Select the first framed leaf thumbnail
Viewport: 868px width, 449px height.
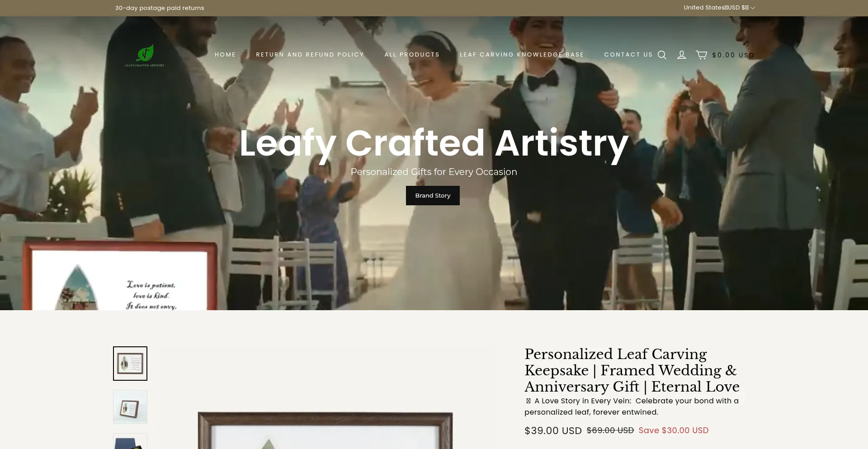point(130,364)
